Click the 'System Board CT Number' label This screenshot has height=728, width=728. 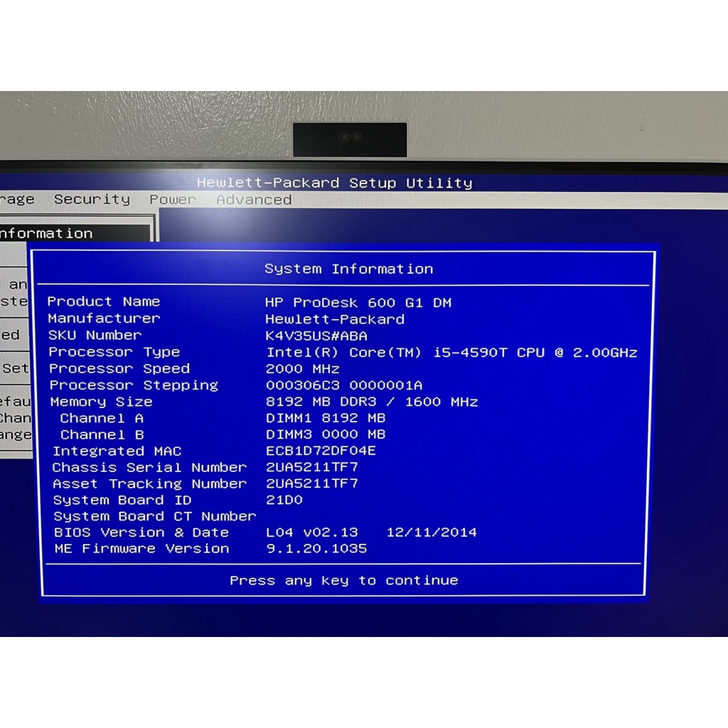[155, 516]
